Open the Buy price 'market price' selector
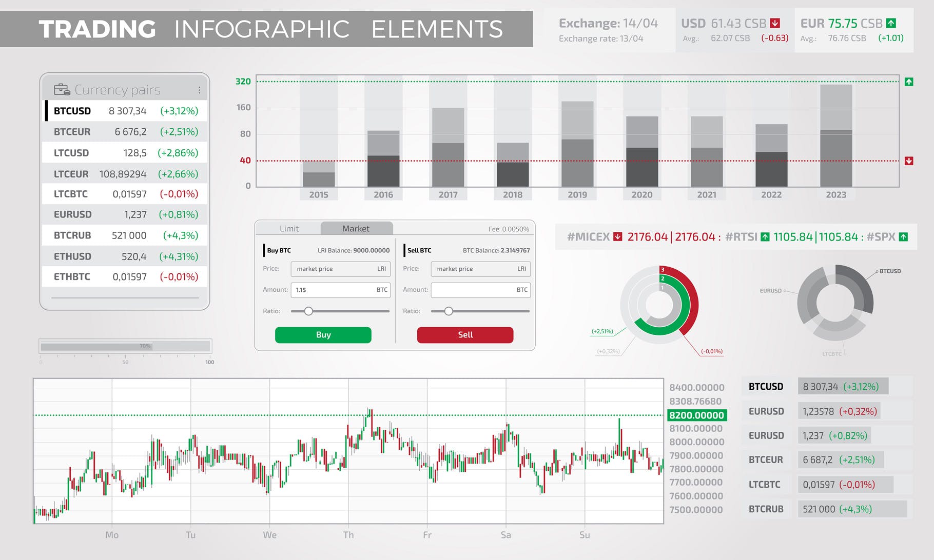Image resolution: width=934 pixels, height=560 pixels. (x=340, y=269)
